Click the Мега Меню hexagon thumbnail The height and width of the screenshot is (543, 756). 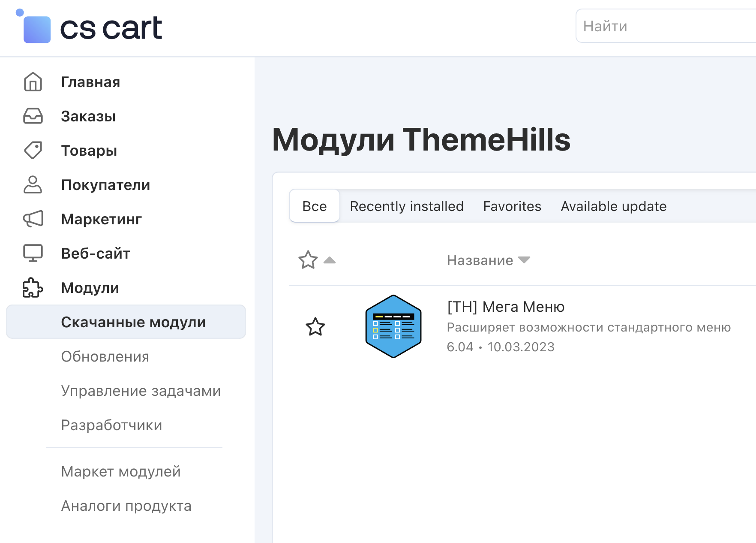point(393,326)
